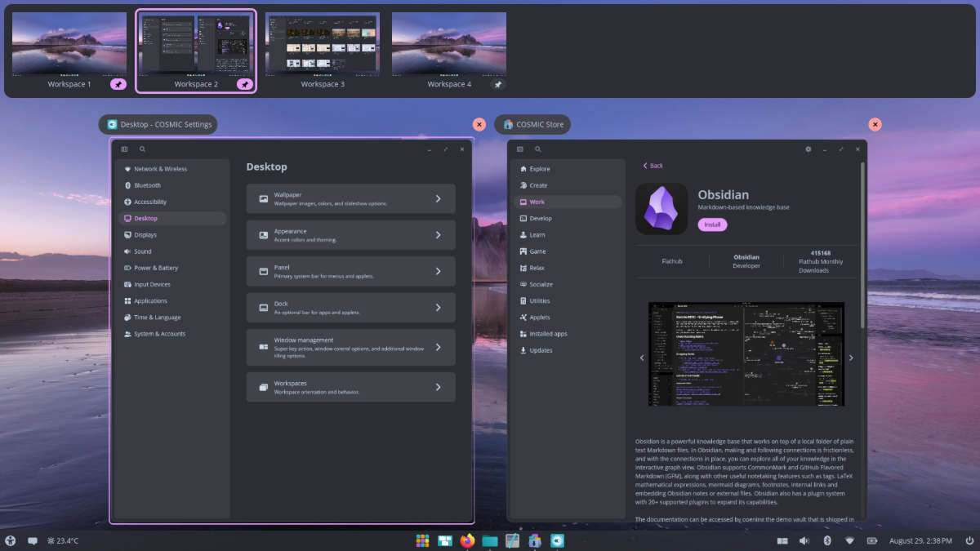Expand the Window management row chevron

point(439,347)
